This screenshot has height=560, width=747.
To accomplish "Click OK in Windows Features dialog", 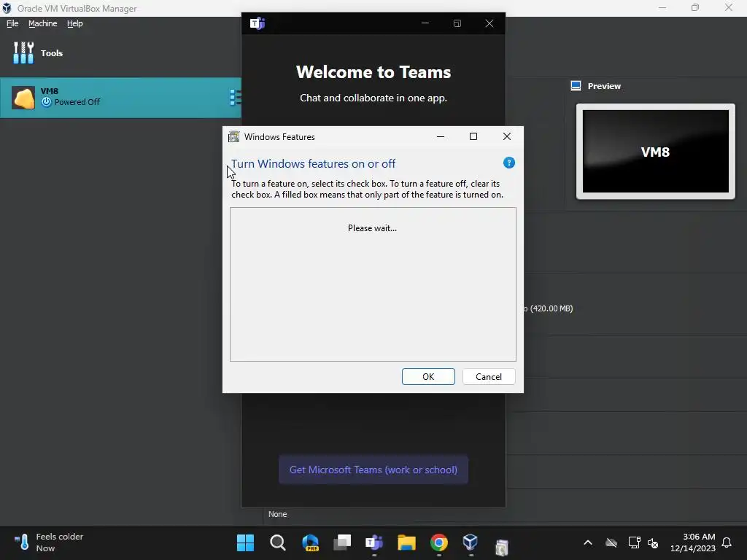I will coord(428,377).
